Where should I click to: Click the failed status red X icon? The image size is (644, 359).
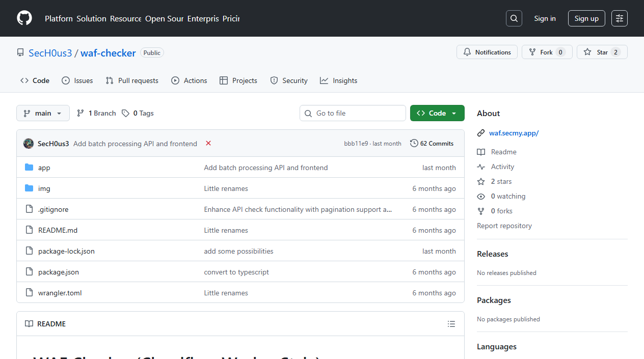(208, 144)
